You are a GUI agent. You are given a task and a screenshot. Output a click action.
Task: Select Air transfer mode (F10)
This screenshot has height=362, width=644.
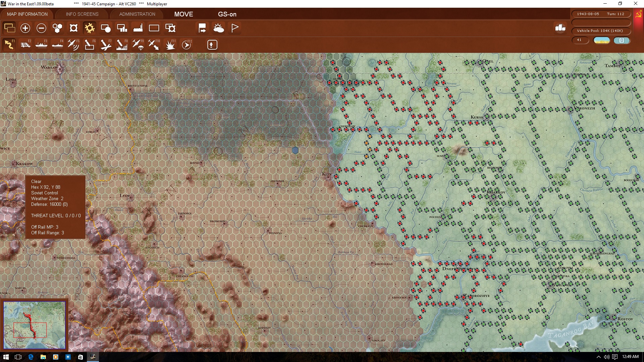click(x=154, y=45)
